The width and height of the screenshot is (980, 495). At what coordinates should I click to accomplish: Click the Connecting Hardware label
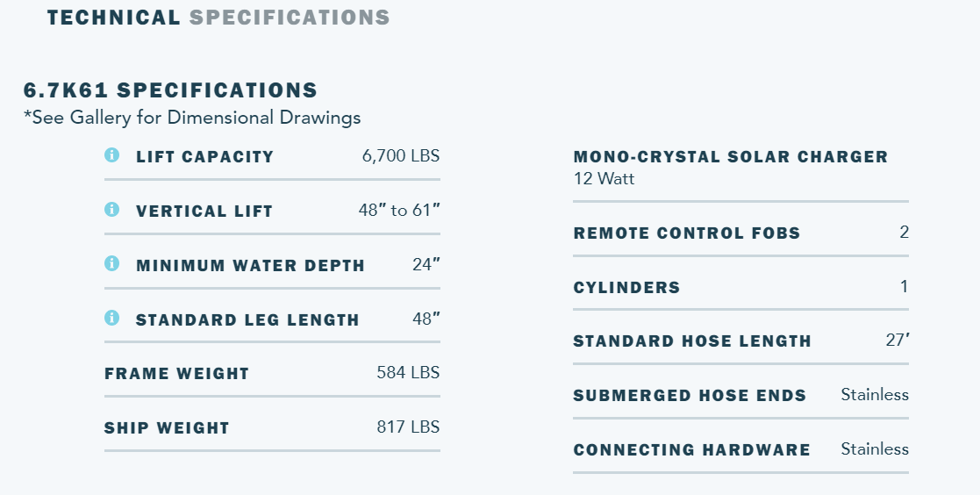pos(691,450)
